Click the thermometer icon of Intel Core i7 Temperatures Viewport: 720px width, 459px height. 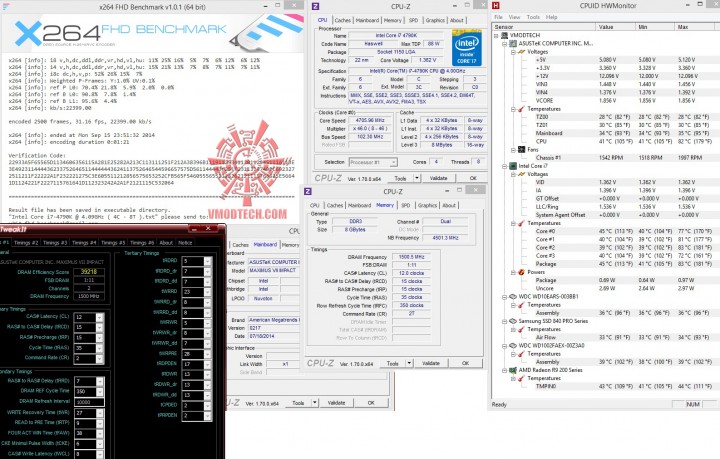coord(521,223)
